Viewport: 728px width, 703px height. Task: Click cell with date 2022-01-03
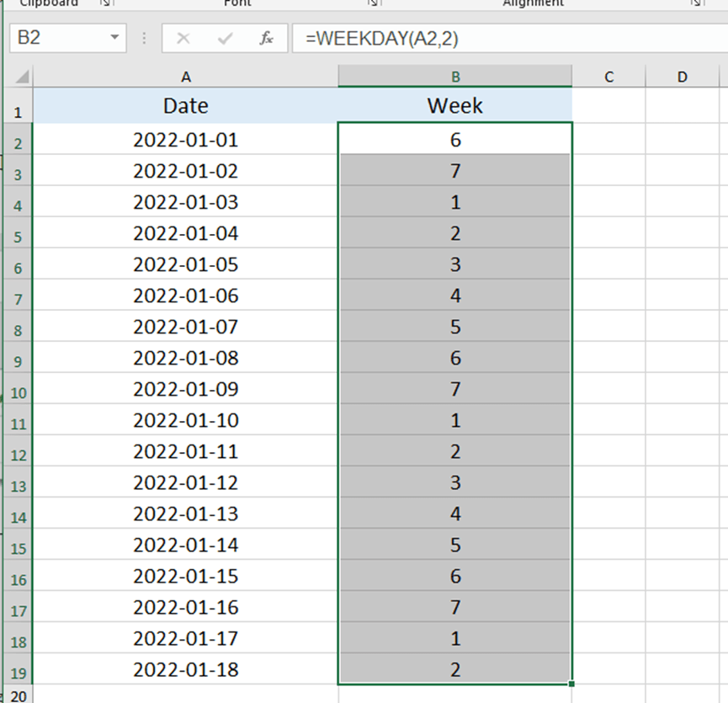[x=186, y=201]
